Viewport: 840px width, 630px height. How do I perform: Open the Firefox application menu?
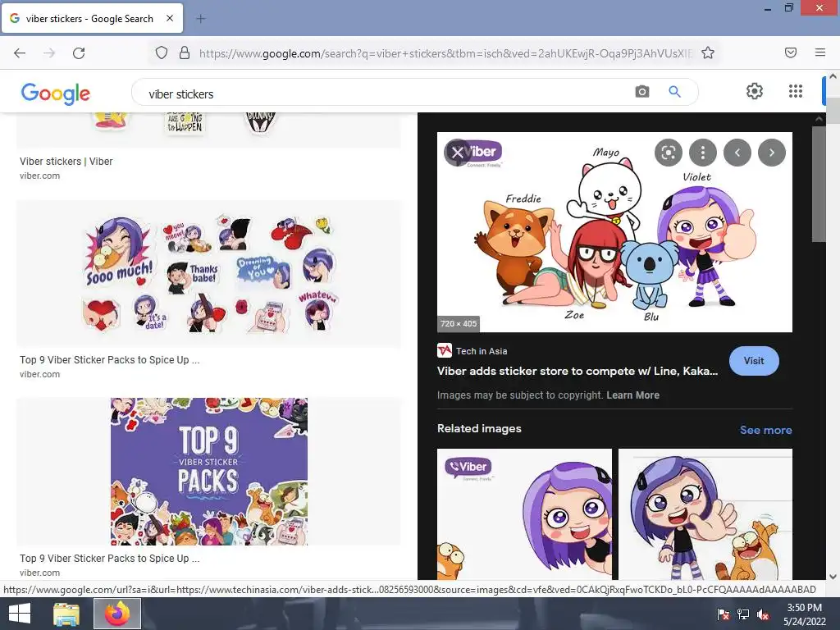820,52
